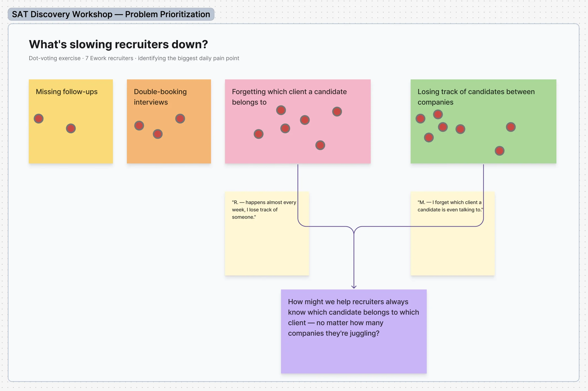
Task: Click the green sticky text "Losing track of candidates between companies"
Action: pyautogui.click(x=476, y=97)
